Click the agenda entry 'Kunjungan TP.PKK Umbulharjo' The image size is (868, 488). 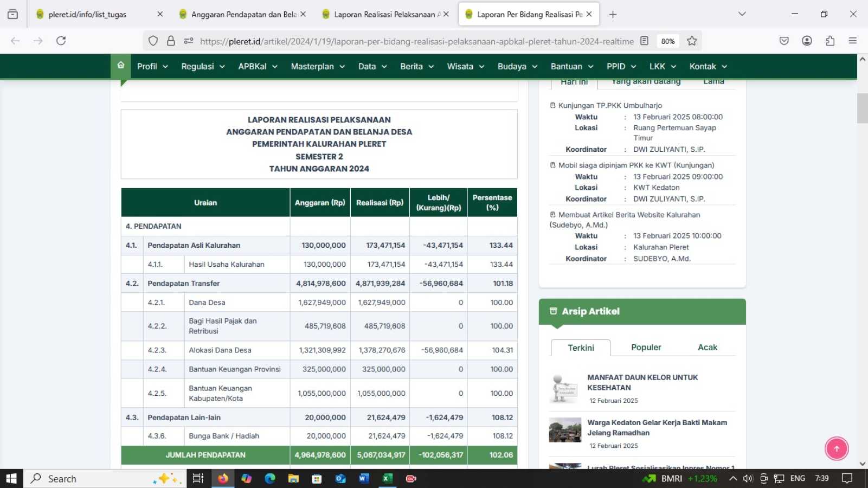tap(610, 105)
